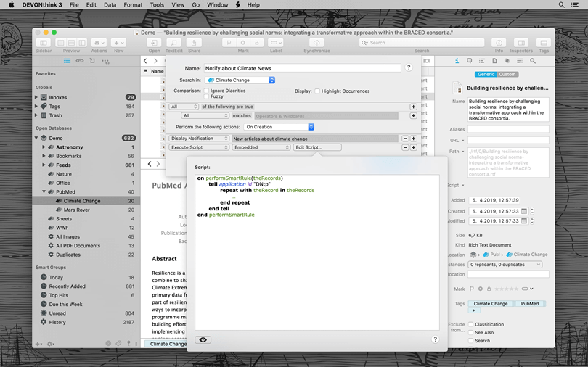Screen dimensions: 588x367
Task: Click the toolbar Search field
Action: coord(422,43)
